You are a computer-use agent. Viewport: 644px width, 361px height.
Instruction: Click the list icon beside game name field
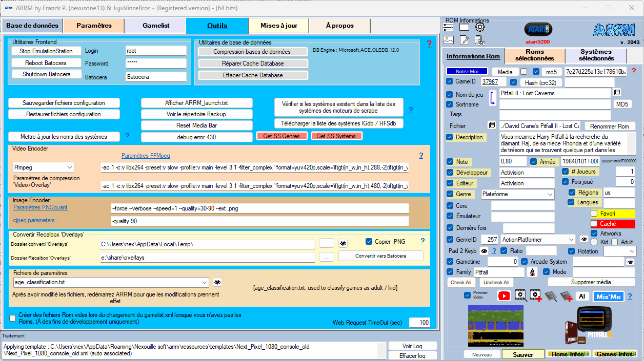click(617, 93)
